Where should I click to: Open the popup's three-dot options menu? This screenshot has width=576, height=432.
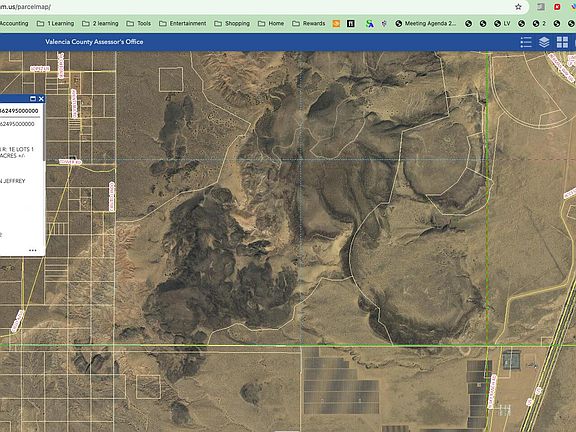click(32, 250)
